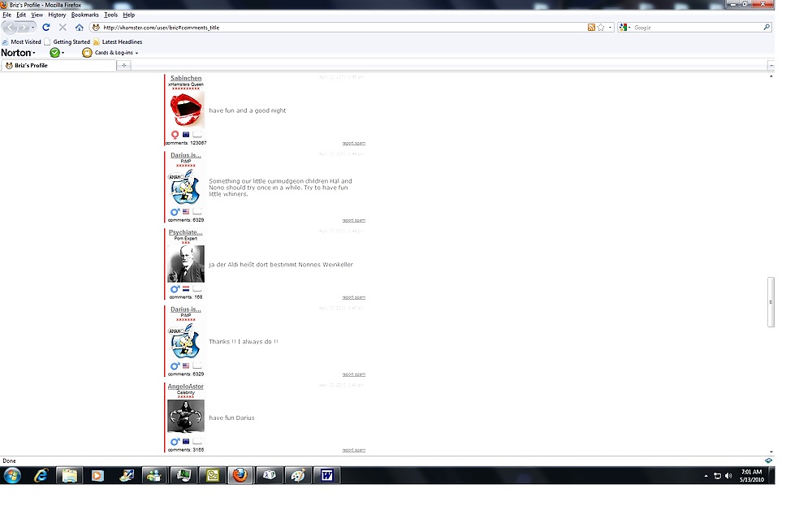Expand the address bar history dropdown
Viewport: 812px width, 532px height.
pyautogui.click(x=610, y=28)
